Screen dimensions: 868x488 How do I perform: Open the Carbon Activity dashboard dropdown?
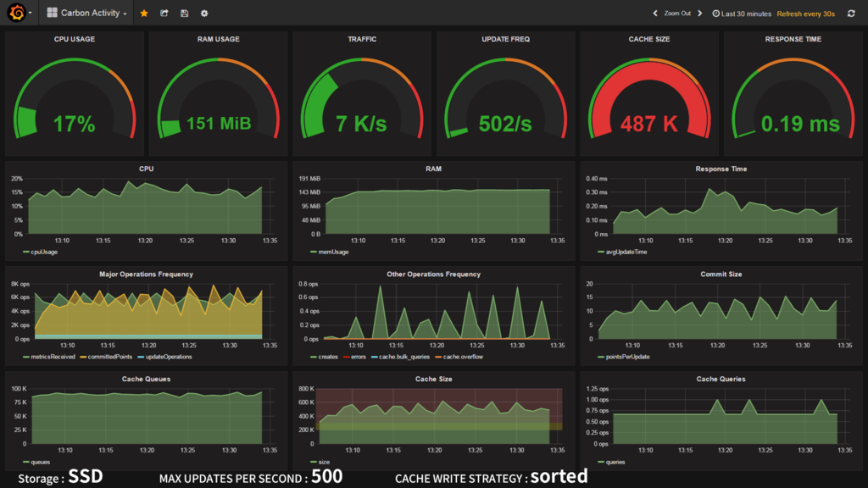pyautogui.click(x=87, y=13)
